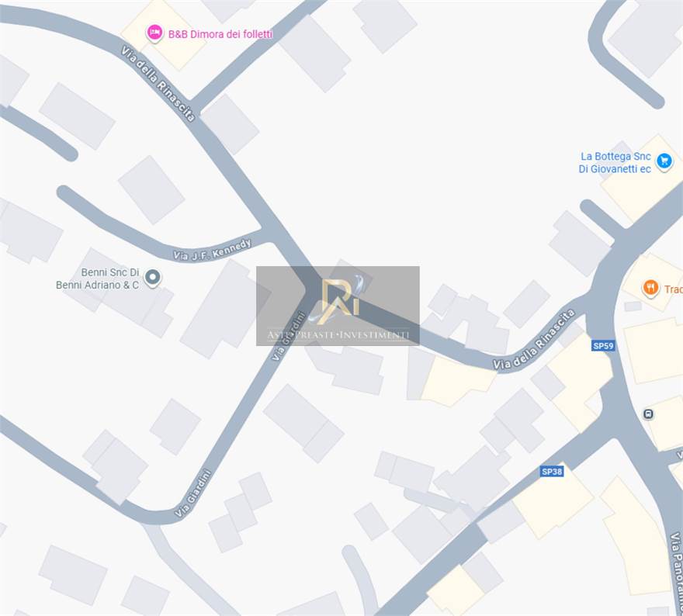683x616 pixels.
Task: Click the SP59 road shield
Action: pos(603,346)
